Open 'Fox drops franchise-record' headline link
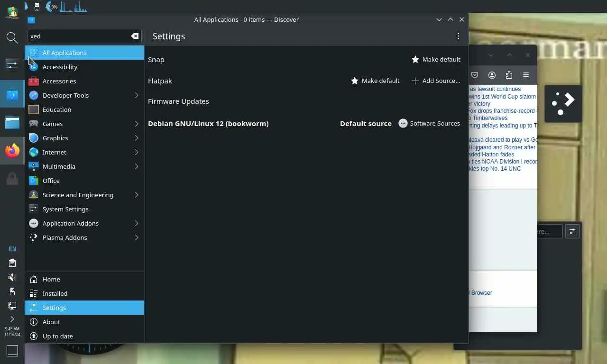Screen dimensions: 607x364 point(503,111)
